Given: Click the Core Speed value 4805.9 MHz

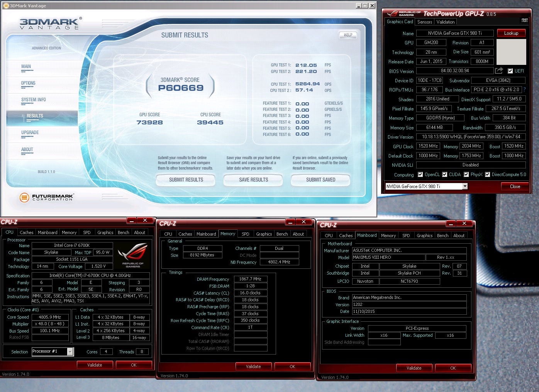Looking at the screenshot, I should (50, 317).
